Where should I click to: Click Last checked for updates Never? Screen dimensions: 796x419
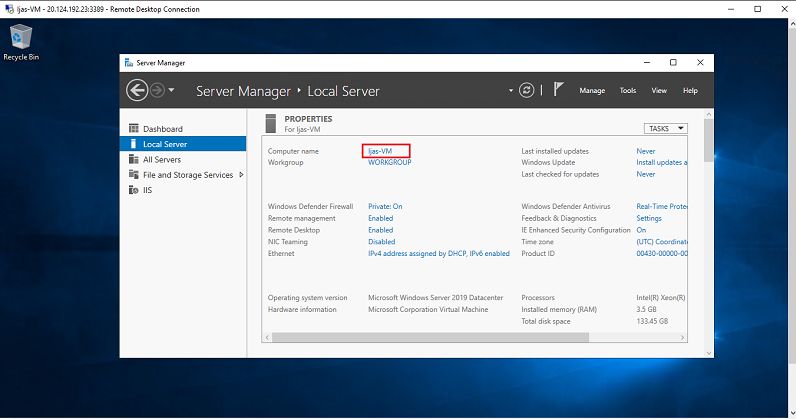coord(646,174)
